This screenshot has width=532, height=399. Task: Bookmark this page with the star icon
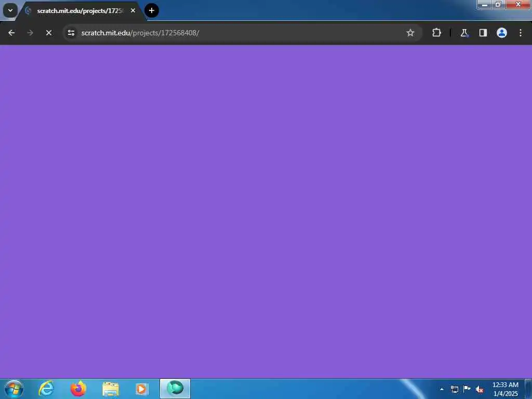(x=410, y=33)
